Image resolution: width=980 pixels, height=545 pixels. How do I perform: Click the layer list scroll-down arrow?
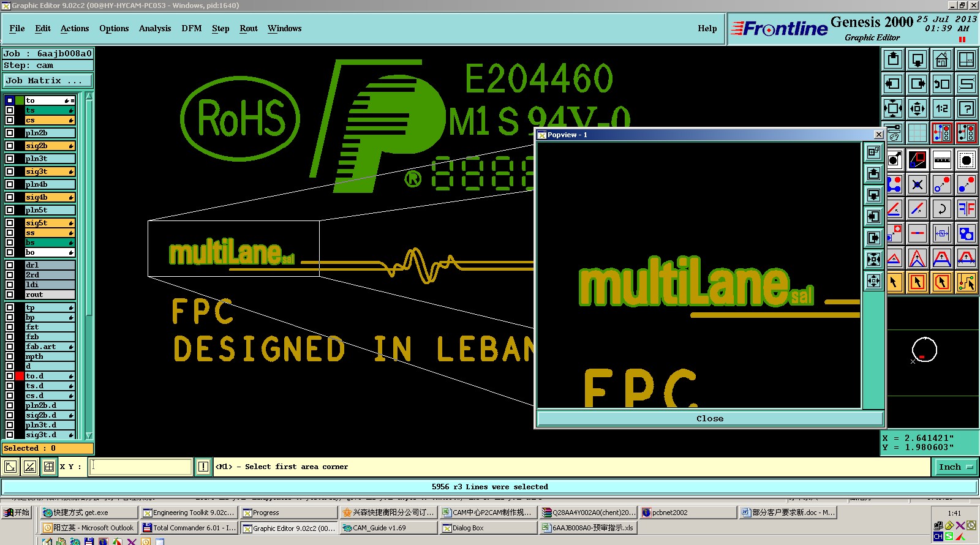click(89, 435)
